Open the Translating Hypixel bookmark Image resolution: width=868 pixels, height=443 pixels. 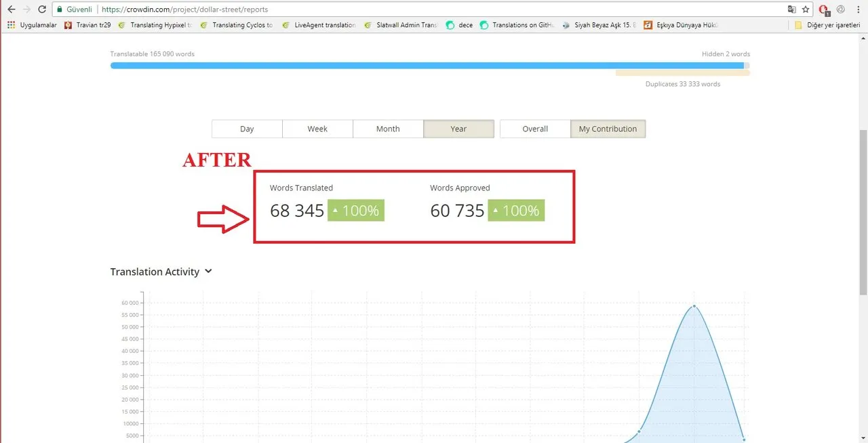tap(155, 25)
